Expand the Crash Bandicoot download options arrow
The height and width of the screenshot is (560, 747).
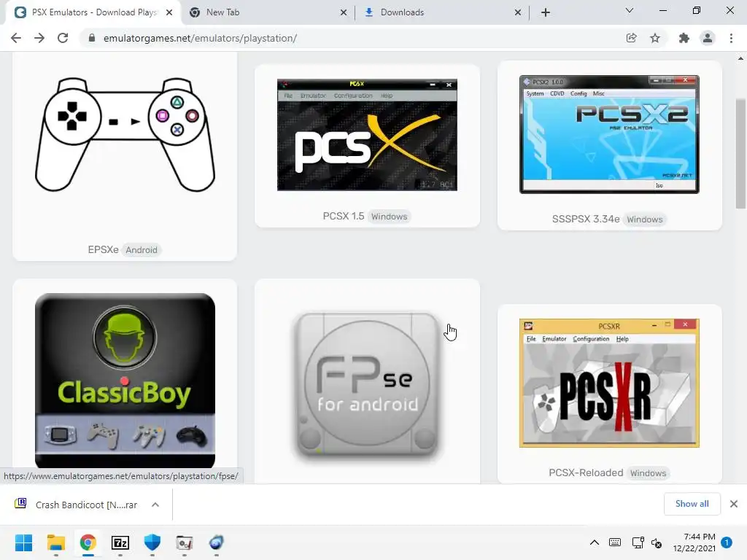[x=155, y=505]
